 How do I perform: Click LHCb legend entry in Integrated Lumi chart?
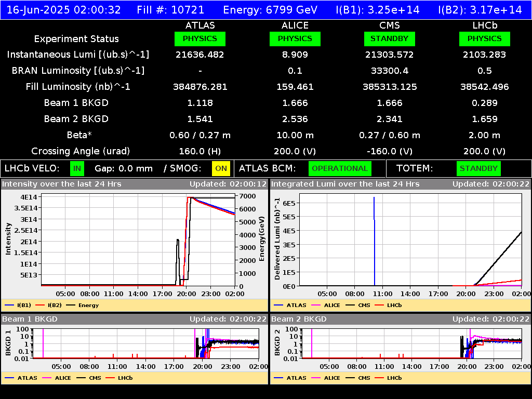point(388,305)
